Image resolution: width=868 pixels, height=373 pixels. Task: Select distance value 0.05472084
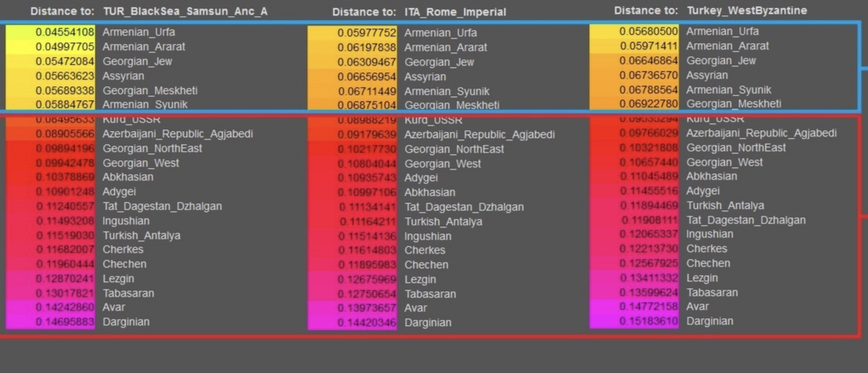pyautogui.click(x=65, y=61)
